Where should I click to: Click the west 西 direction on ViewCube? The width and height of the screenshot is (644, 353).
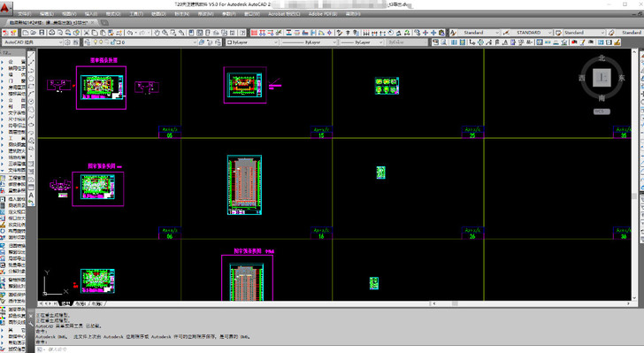[x=582, y=78]
